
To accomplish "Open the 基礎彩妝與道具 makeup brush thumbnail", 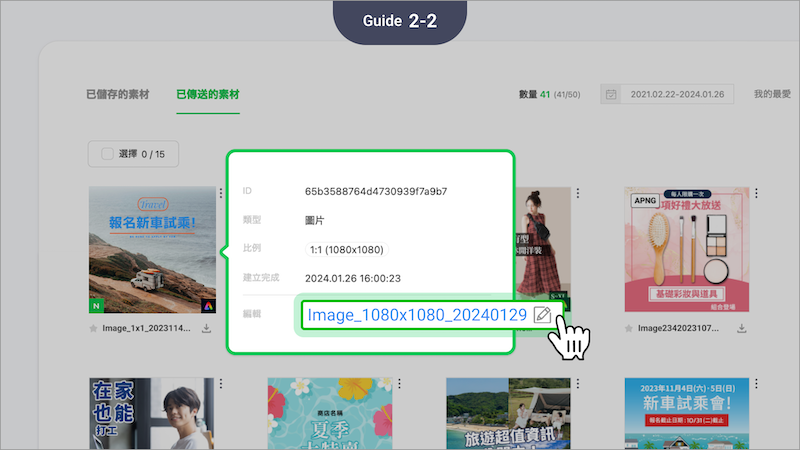I will pyautogui.click(x=686, y=250).
